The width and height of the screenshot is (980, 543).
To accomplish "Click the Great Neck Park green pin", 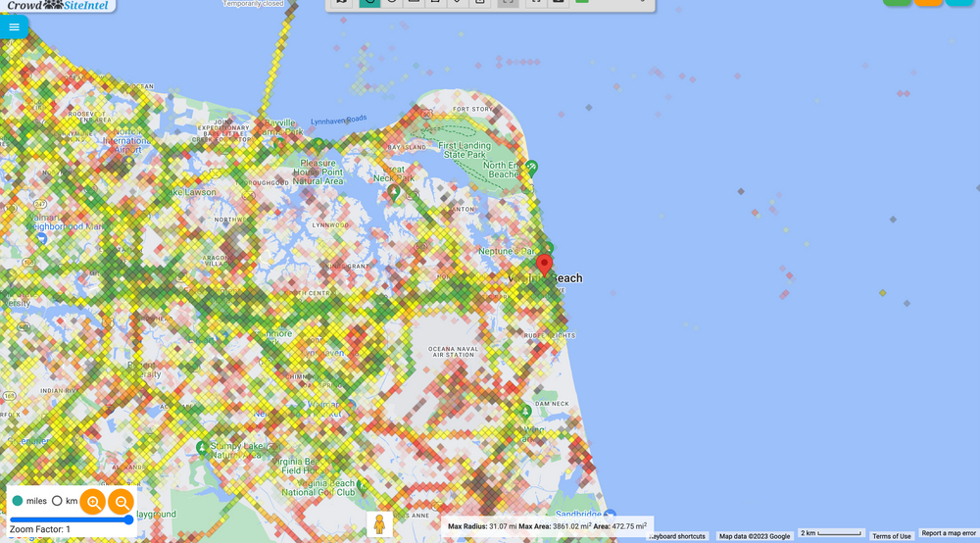I will pyautogui.click(x=394, y=192).
